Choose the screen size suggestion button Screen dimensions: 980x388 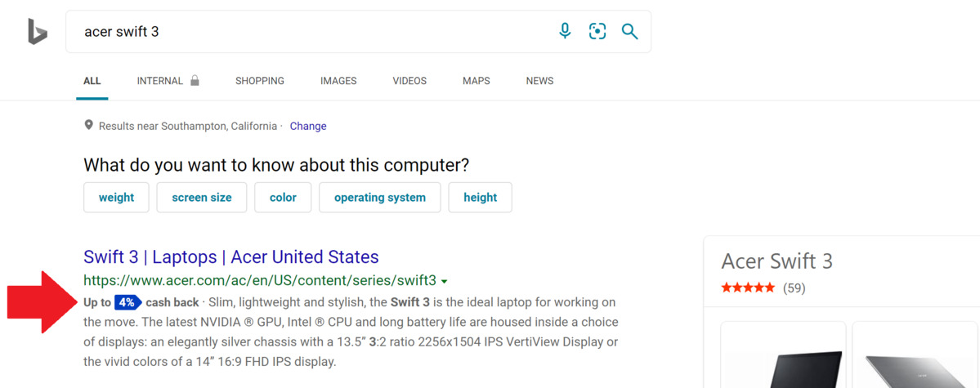click(x=202, y=198)
